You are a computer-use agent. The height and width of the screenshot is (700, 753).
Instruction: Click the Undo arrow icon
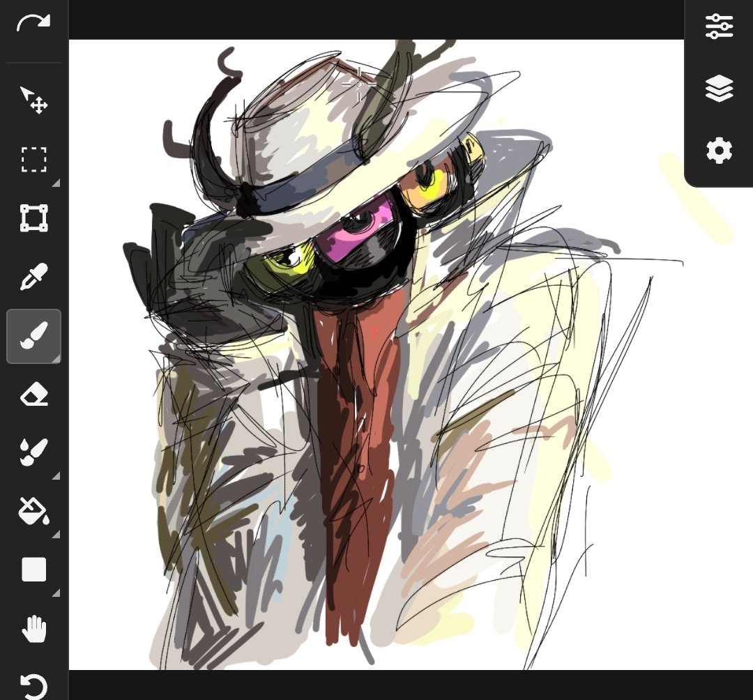(x=33, y=687)
